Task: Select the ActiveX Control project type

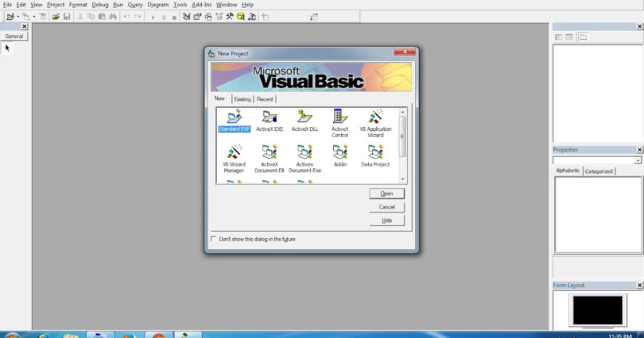Action: pos(340,124)
